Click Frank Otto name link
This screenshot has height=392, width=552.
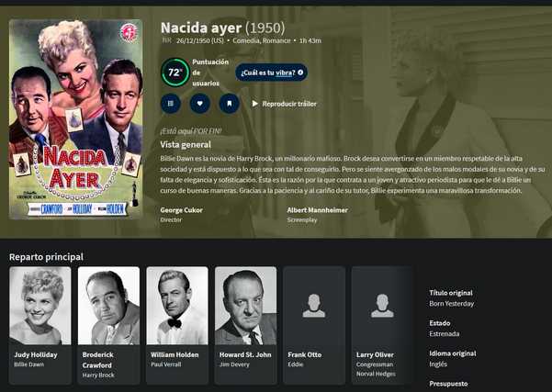[x=305, y=354]
